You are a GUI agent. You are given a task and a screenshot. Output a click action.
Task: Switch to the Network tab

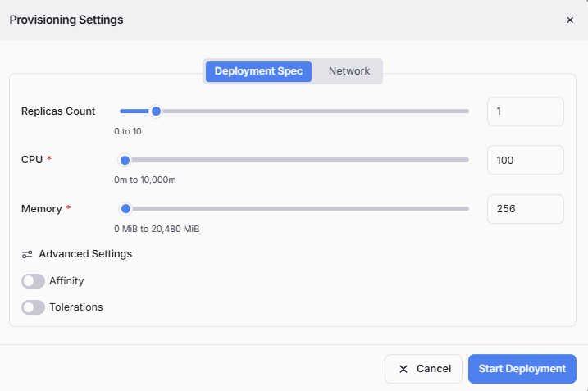coord(349,71)
